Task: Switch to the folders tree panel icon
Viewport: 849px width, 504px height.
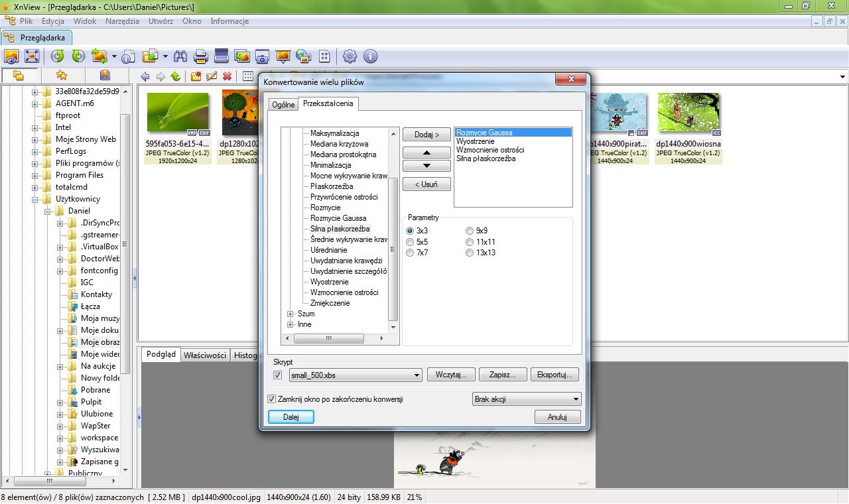Action: (x=18, y=76)
